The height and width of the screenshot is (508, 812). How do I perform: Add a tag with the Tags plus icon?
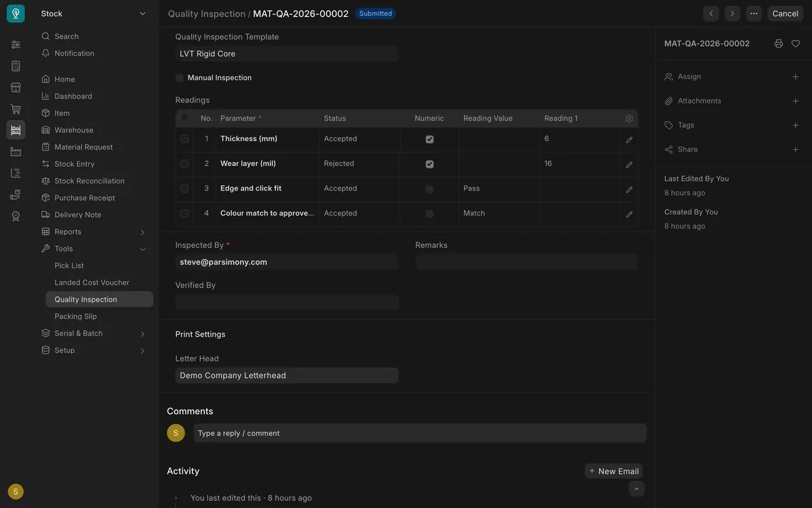pos(796,125)
